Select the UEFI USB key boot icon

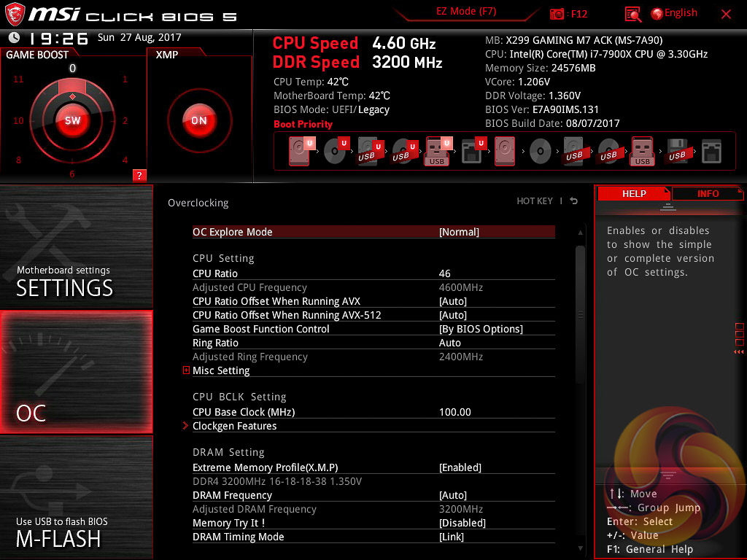[438, 151]
